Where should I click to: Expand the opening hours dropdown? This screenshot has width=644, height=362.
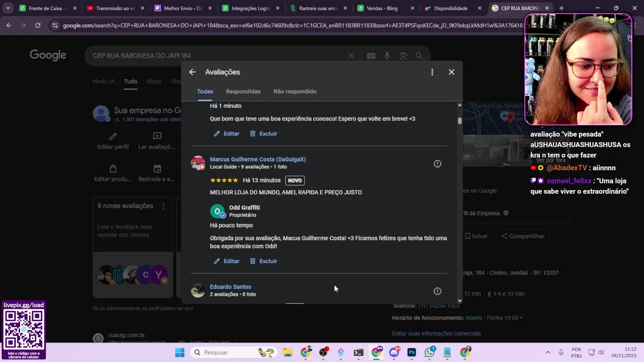[x=521, y=318]
